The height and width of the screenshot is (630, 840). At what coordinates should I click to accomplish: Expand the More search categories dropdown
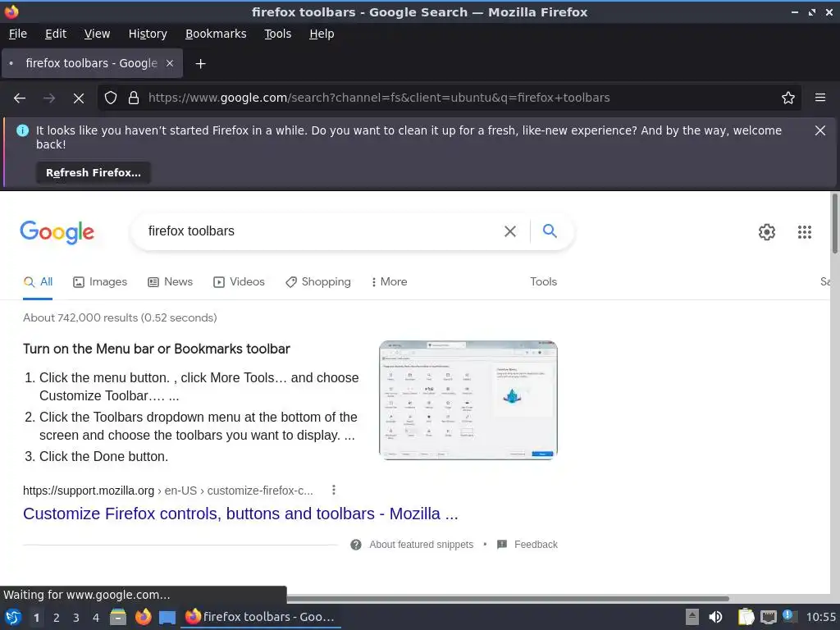(x=390, y=282)
